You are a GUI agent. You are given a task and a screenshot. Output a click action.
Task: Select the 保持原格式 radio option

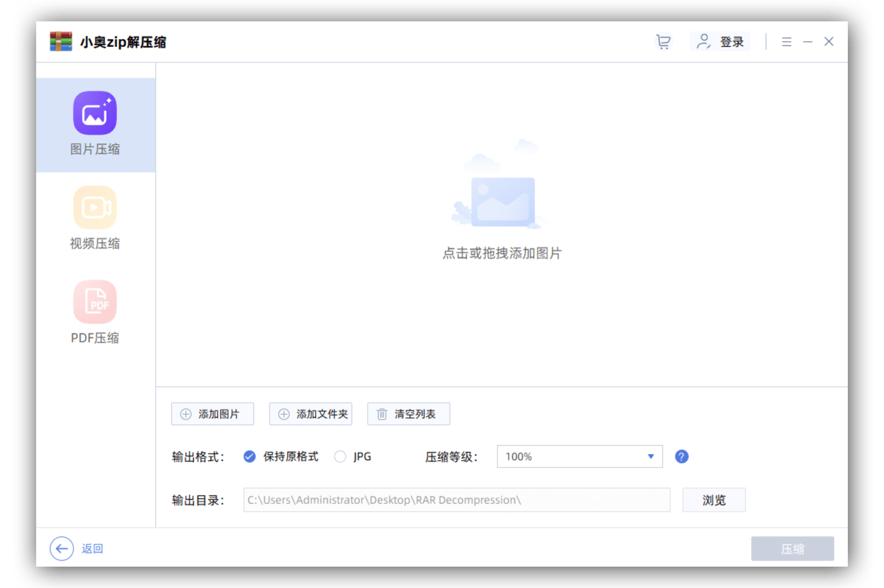[x=250, y=457]
